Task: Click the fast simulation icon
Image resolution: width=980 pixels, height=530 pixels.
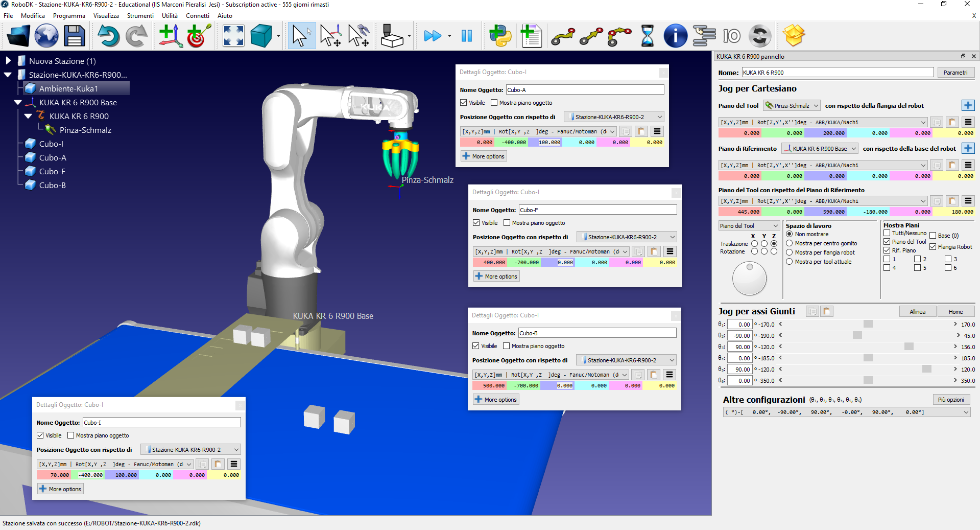Action: [x=433, y=36]
